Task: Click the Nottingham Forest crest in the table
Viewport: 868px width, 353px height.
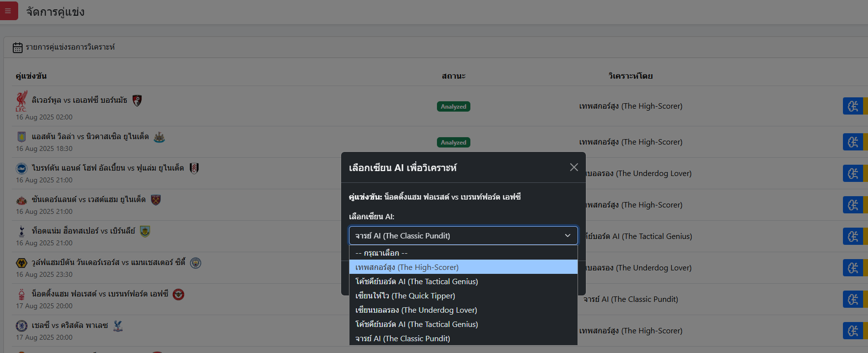Action: tap(21, 294)
